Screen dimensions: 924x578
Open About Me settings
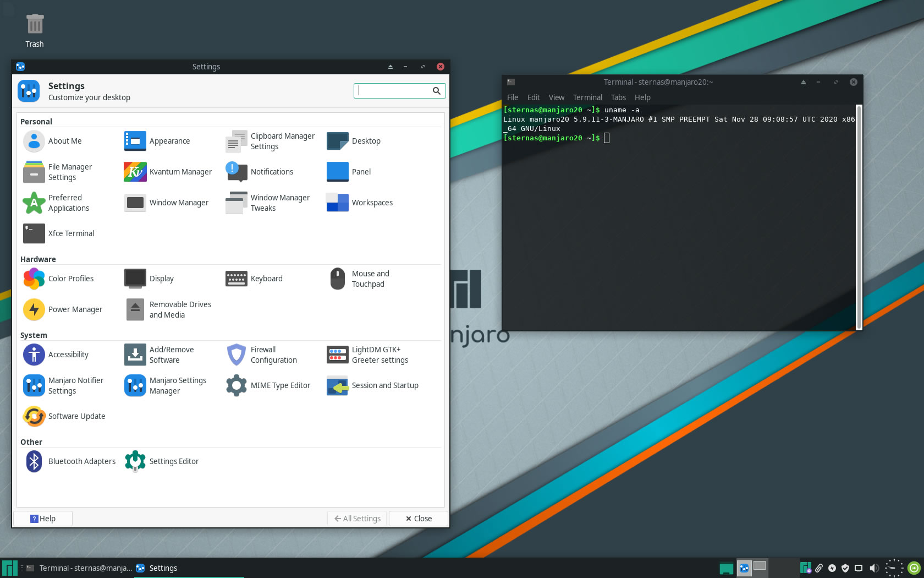pos(53,141)
